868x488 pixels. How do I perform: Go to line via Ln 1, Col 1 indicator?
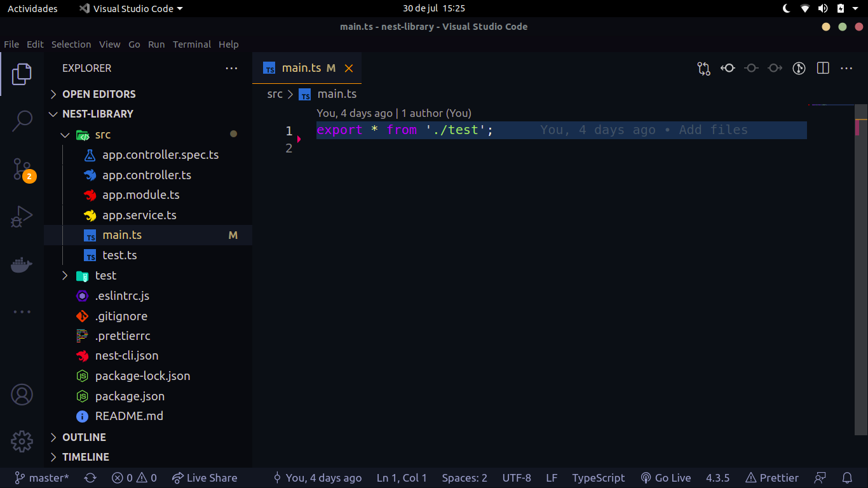pos(402,478)
